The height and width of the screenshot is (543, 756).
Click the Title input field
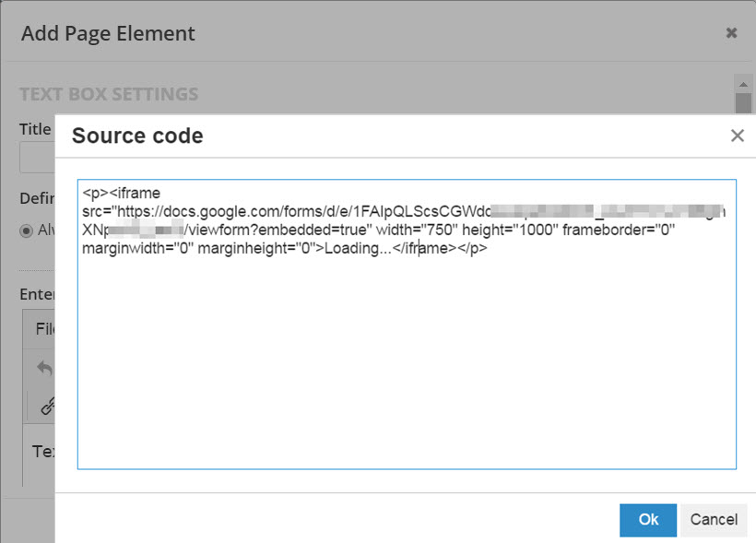click(x=37, y=158)
